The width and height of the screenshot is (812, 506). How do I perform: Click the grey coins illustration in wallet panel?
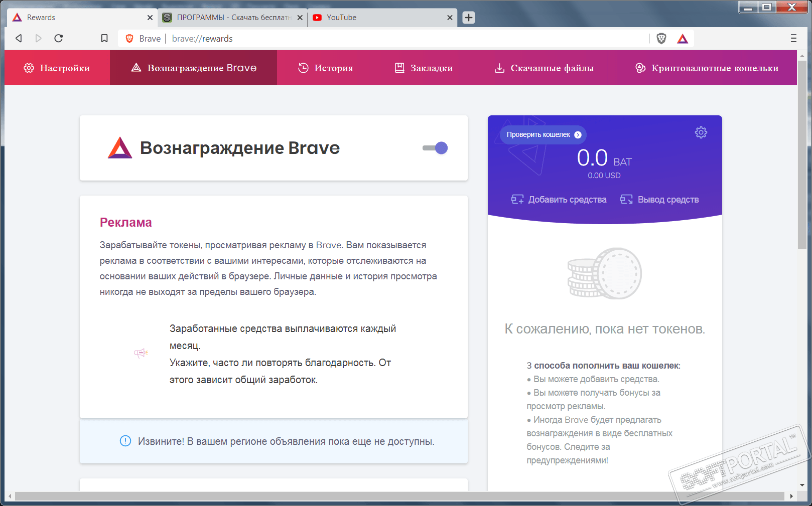click(x=605, y=273)
